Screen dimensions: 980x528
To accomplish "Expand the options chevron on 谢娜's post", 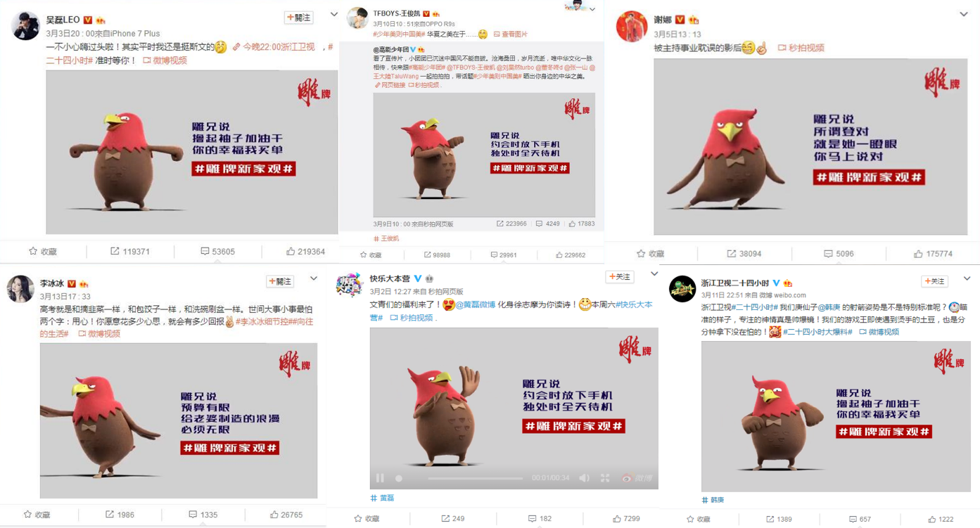I will (963, 14).
